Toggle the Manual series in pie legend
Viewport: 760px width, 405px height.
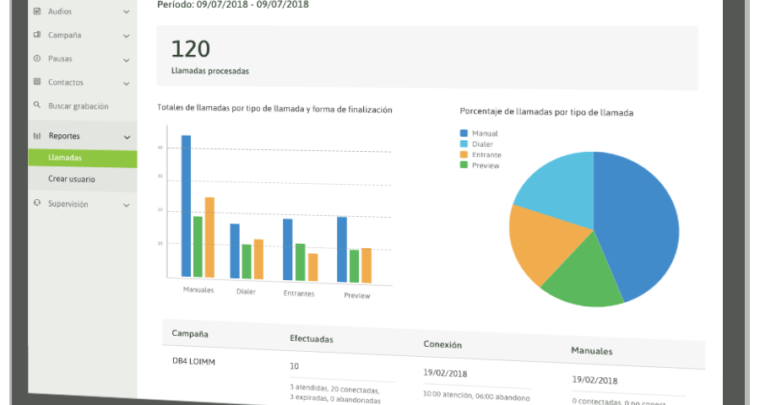(x=484, y=133)
